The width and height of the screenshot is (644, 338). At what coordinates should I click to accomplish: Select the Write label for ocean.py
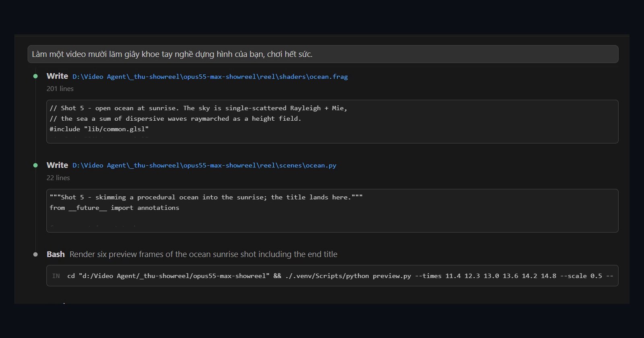click(57, 165)
